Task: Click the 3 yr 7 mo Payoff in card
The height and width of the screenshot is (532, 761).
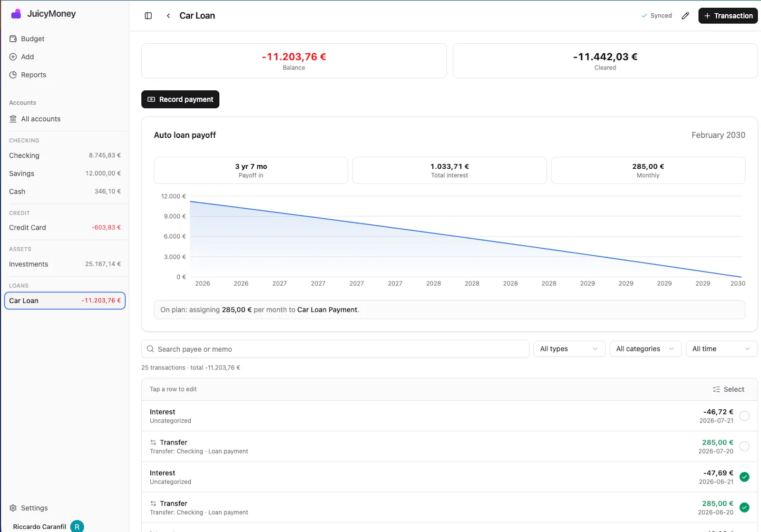Action: pyautogui.click(x=251, y=171)
